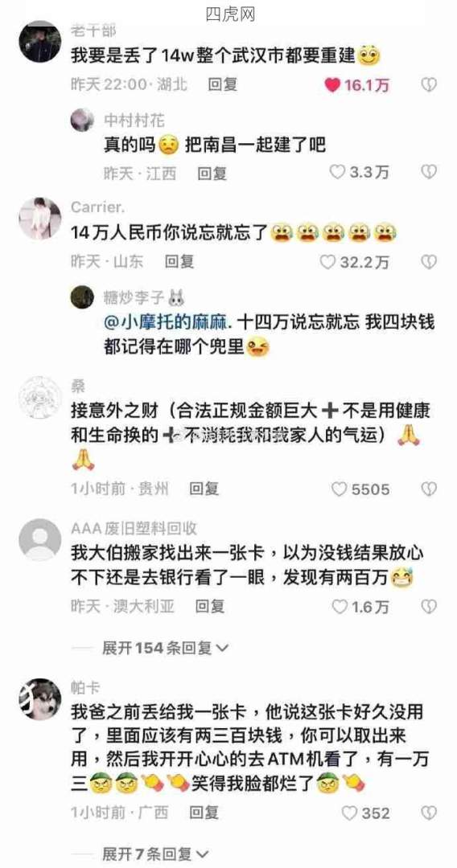Like 中村村花's reply with 3.3万 likes
Viewport: 457px width, 868px height.
[337, 172]
